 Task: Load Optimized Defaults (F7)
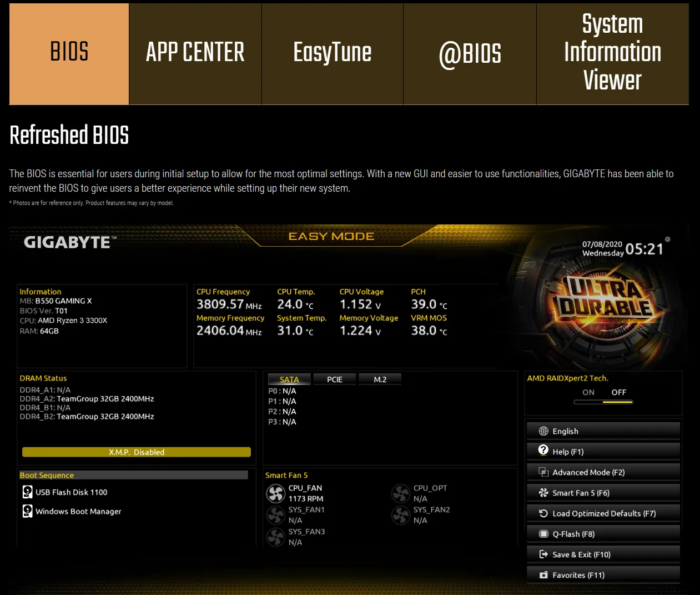click(x=603, y=513)
